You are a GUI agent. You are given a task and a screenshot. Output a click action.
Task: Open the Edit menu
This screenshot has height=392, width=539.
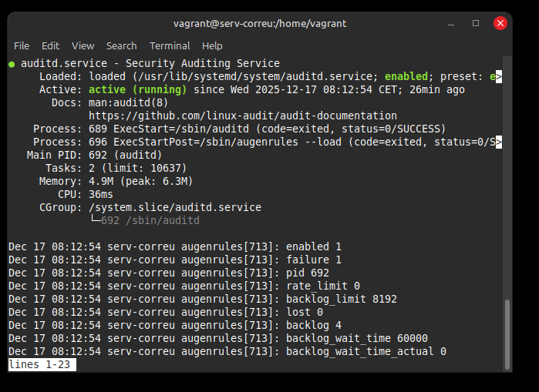pyautogui.click(x=50, y=45)
